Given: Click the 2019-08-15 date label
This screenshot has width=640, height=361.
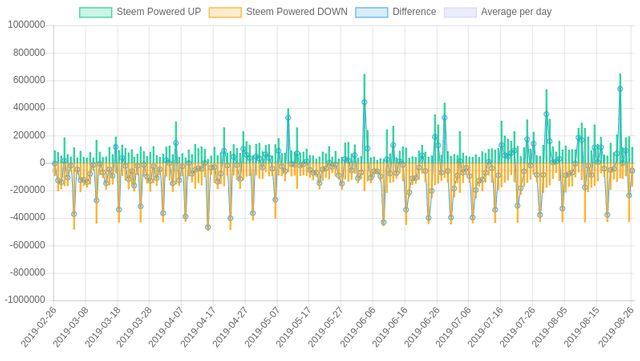Looking at the screenshot, I should coord(580,327).
